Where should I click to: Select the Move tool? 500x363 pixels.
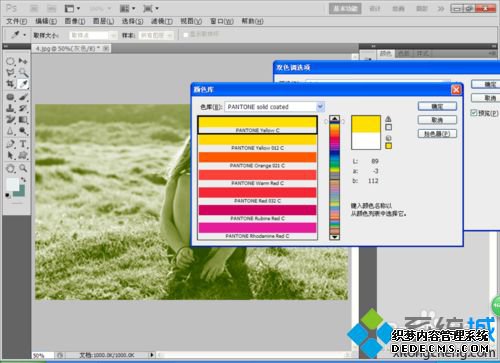click(x=23, y=61)
